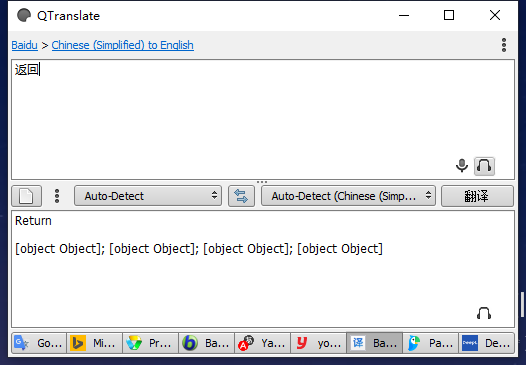Screen dimensions: 526x365
Task: Click the Return translation result text
Action: coord(33,221)
